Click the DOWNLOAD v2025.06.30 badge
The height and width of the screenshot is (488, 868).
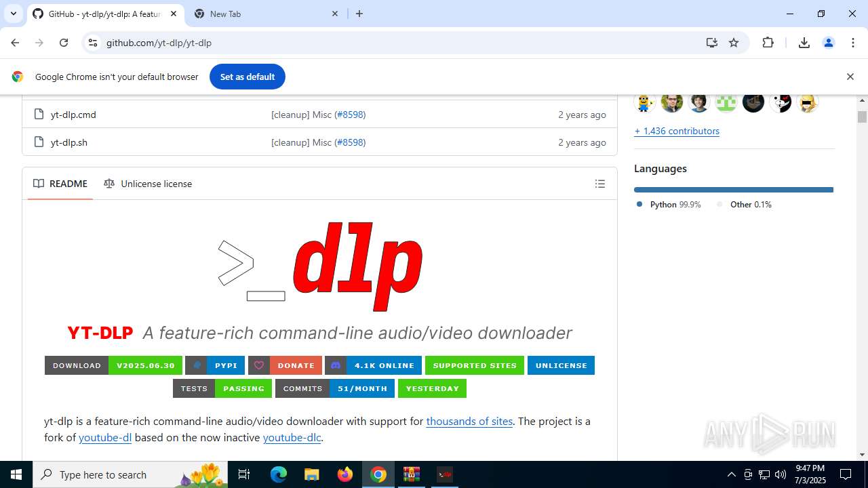click(113, 365)
